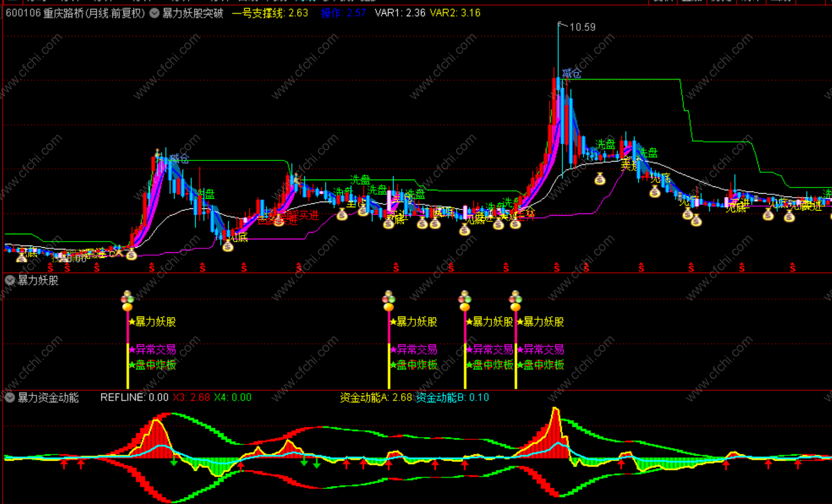
Task: Click red $ marker beneath the 10.59 peak
Action: point(556,267)
